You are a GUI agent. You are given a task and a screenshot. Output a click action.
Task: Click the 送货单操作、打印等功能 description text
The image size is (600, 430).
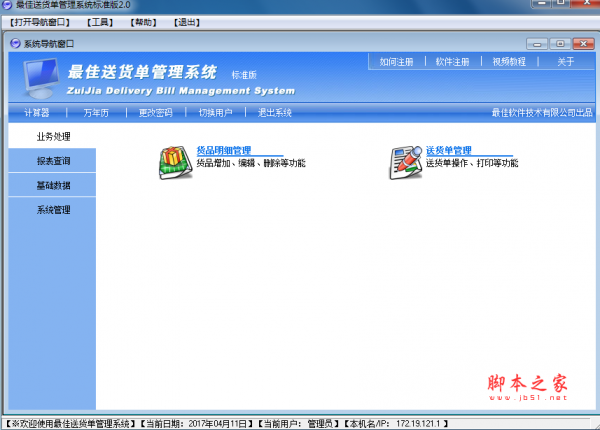pos(472,163)
